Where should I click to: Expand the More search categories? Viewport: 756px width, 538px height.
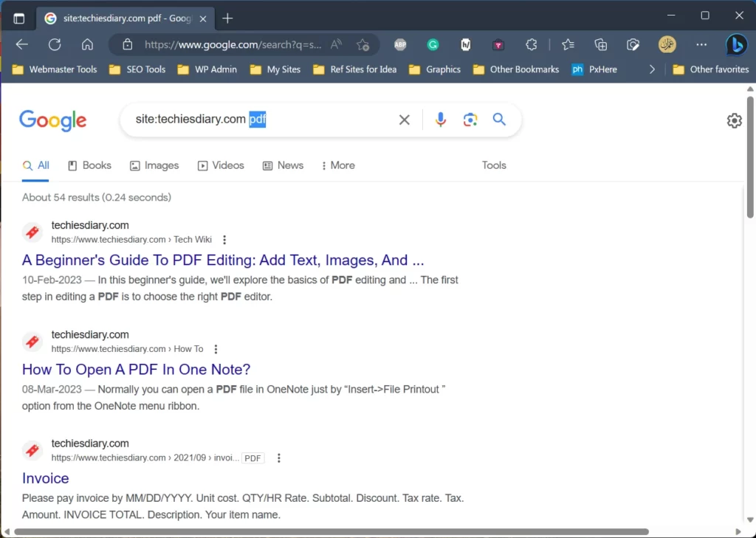(x=338, y=165)
